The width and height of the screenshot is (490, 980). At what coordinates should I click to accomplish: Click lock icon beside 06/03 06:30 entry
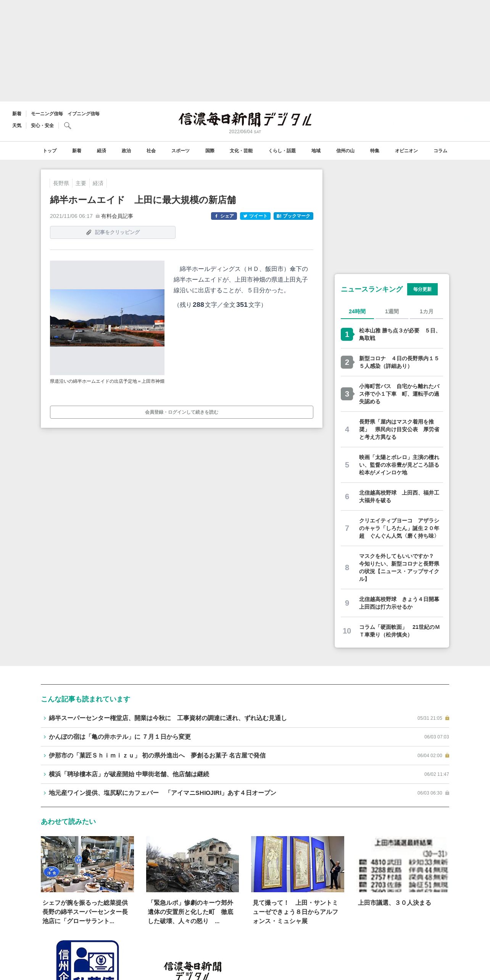point(447,793)
